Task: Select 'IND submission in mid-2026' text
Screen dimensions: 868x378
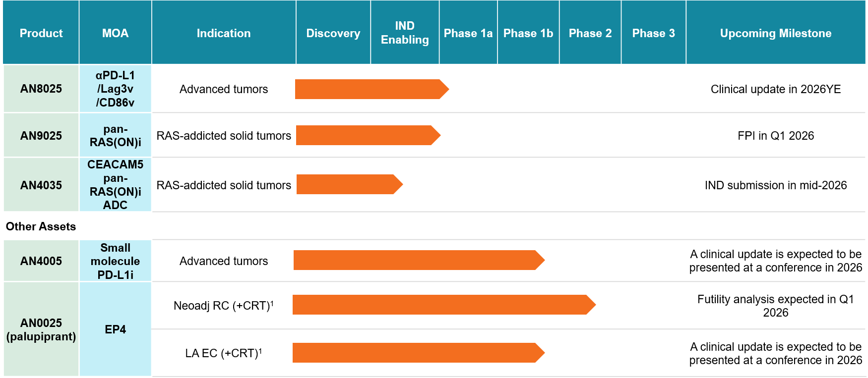Action: pos(775,185)
